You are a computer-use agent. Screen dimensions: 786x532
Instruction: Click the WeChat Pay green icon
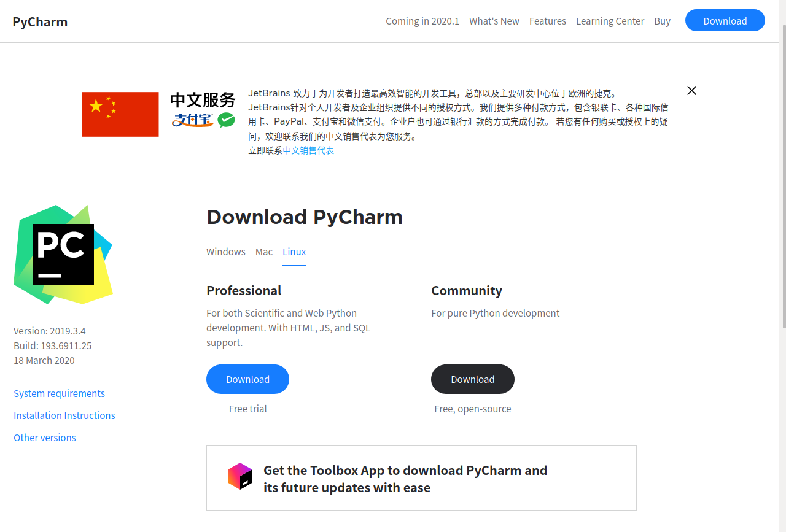pos(227,120)
